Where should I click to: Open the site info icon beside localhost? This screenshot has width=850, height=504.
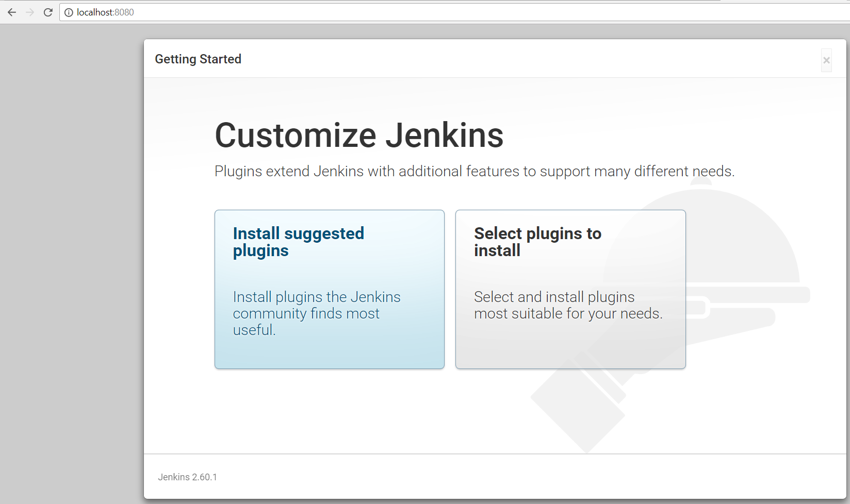point(69,12)
